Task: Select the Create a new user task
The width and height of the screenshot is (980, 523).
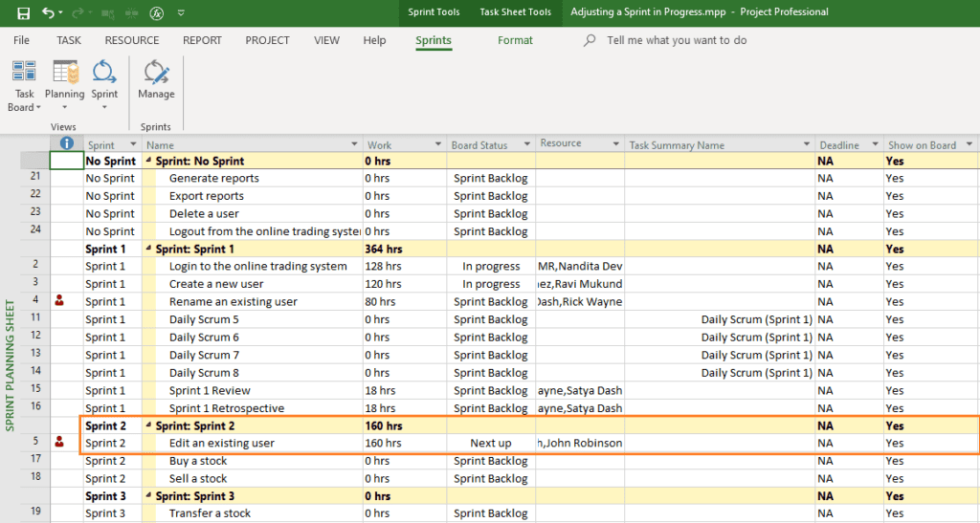Action: [x=216, y=284]
